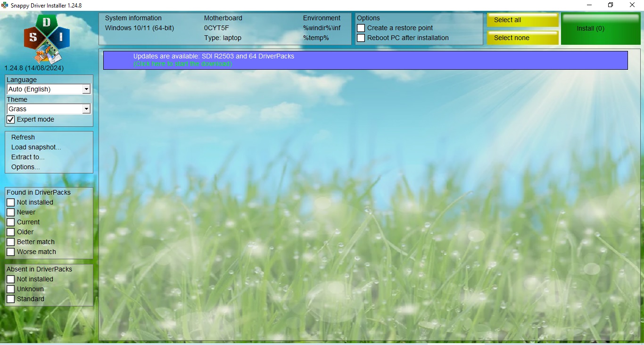Enable the Newer driver filter

(x=10, y=212)
